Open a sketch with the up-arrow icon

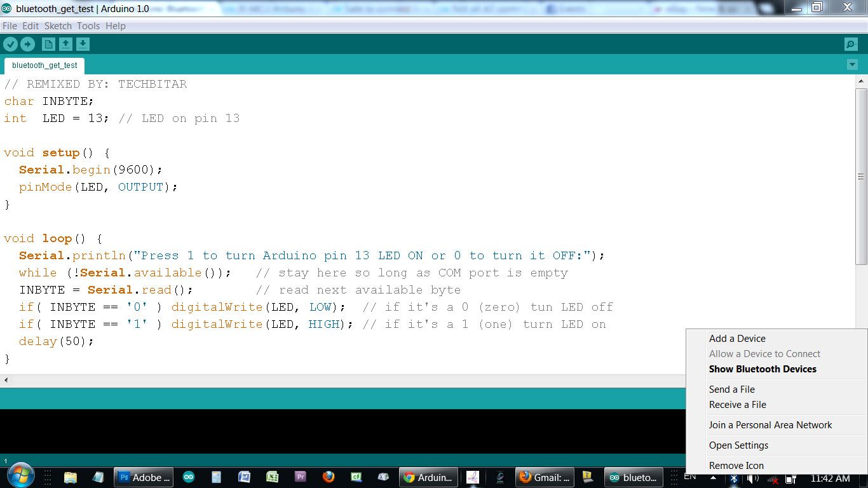coord(66,44)
